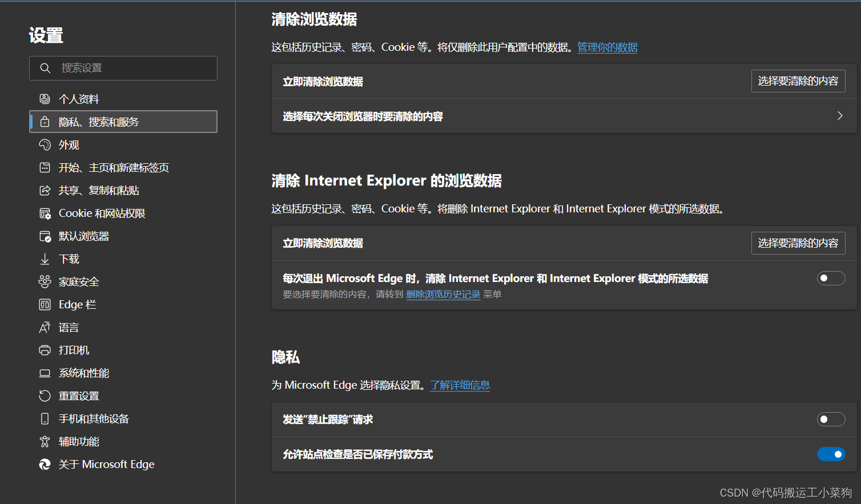Click the download arrow icon beside 下载
The image size is (861, 504).
pos(45,259)
